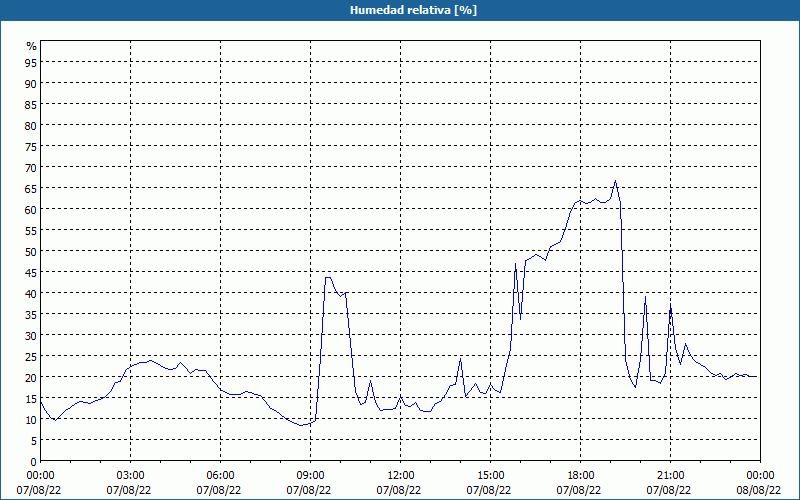Pick the 70 label on the humidity axis
Screen dimensions: 800x500
(31, 167)
